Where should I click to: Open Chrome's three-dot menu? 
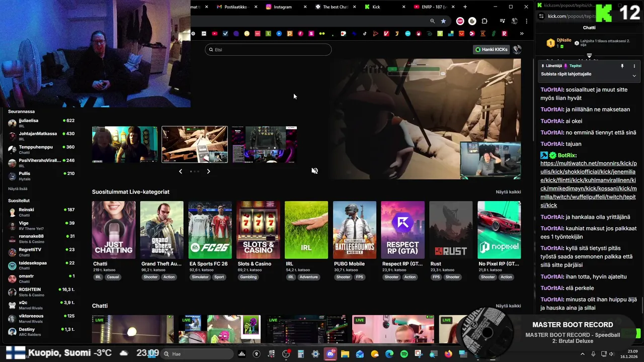tap(526, 21)
